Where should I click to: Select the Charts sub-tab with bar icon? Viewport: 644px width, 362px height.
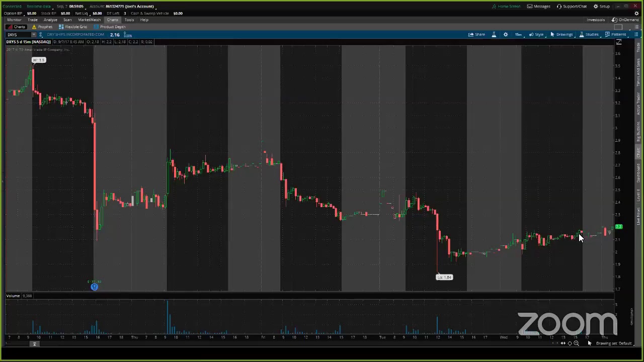[x=17, y=27]
